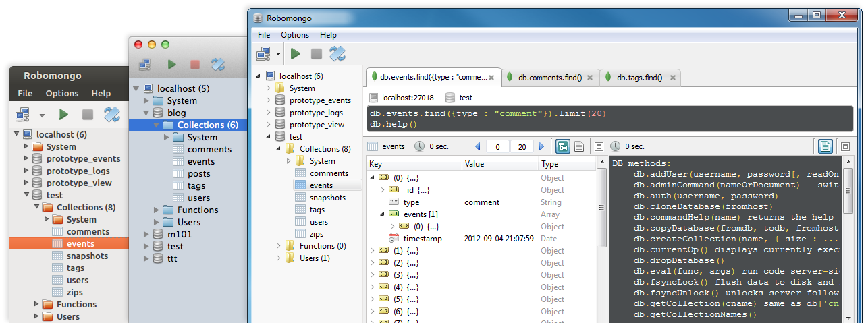Open Options menu in the rightmost window
Screen dimensions: 868x323
tap(295, 35)
